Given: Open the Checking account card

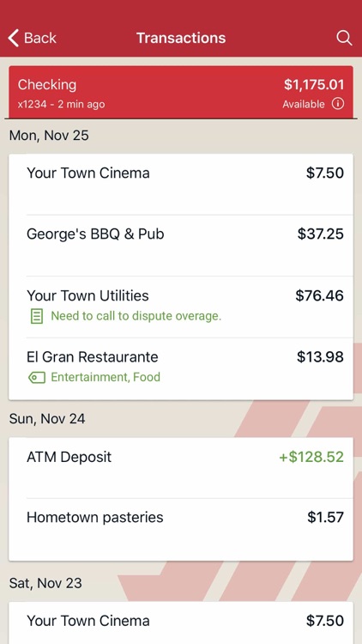Looking at the screenshot, I should pyautogui.click(x=181, y=92).
